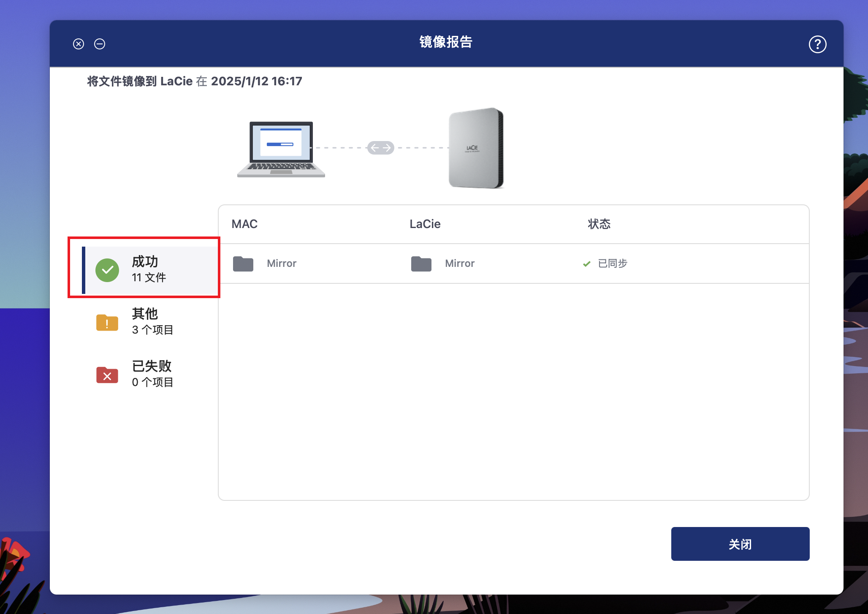Select the 成功 11 文件 tab
Image resolution: width=868 pixels, height=614 pixels.
tap(149, 269)
